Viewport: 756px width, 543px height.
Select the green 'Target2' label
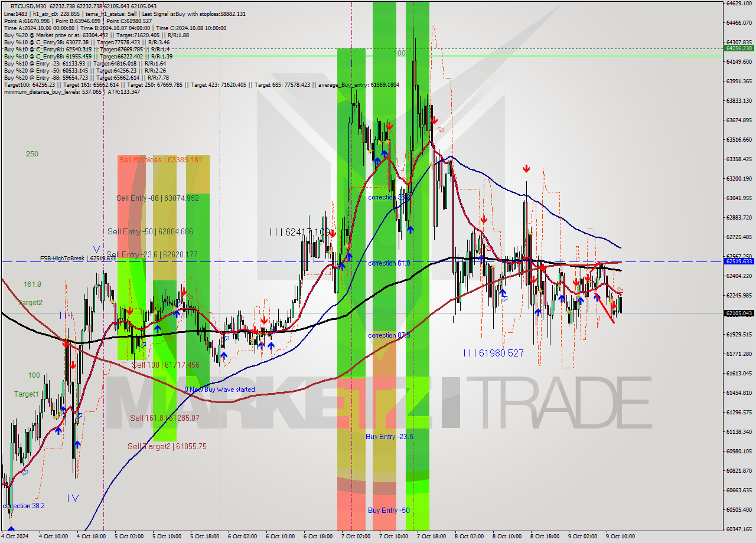click(x=30, y=302)
